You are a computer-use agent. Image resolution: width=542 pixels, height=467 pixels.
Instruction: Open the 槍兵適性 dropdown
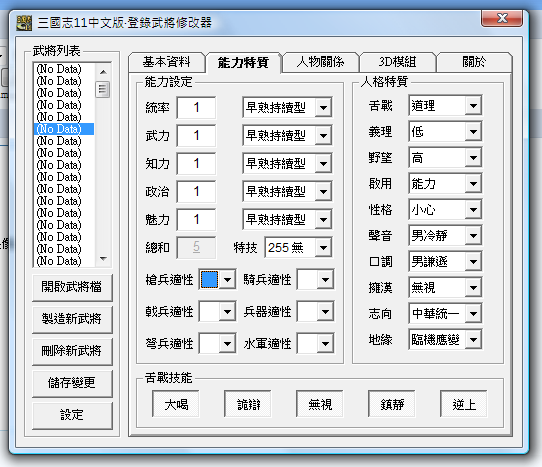pos(217,280)
